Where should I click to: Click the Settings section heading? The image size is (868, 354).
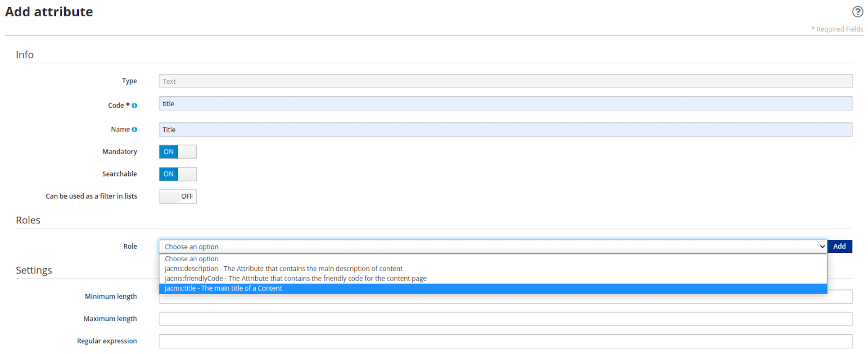pyautogui.click(x=34, y=270)
